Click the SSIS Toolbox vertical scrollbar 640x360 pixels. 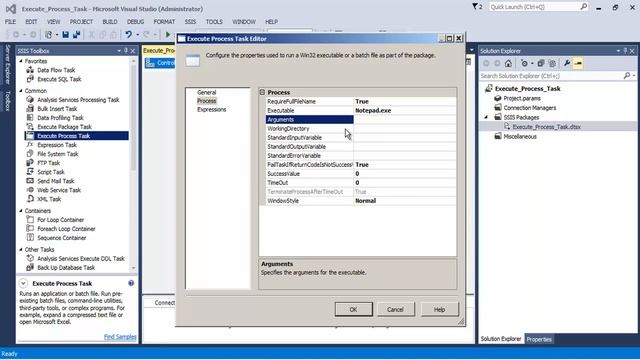point(133,163)
